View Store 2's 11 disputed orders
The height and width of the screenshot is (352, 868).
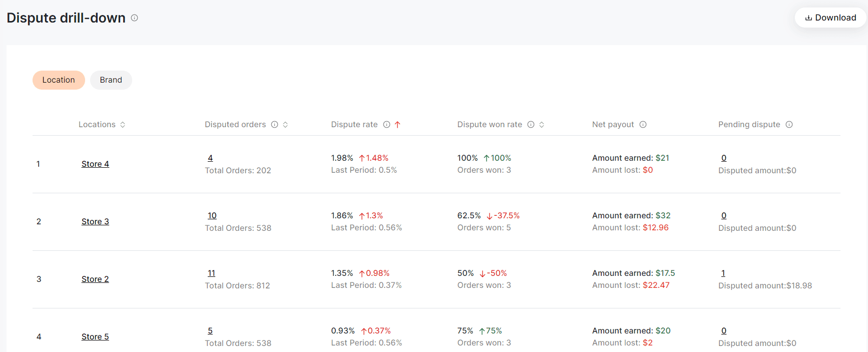coord(211,273)
